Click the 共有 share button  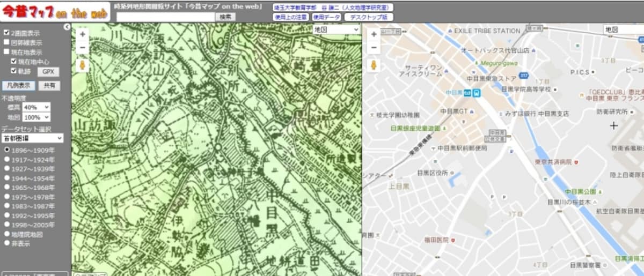[x=49, y=86]
